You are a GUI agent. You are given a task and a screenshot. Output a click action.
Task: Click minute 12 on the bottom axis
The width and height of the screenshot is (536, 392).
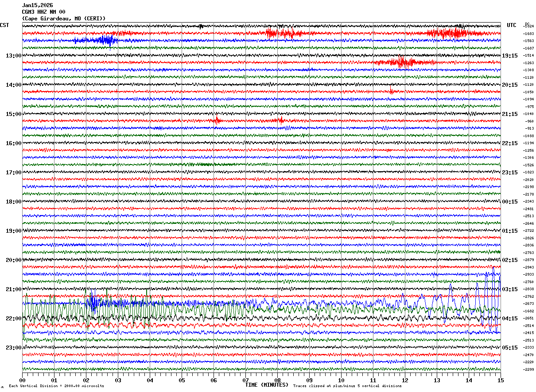(x=405, y=380)
